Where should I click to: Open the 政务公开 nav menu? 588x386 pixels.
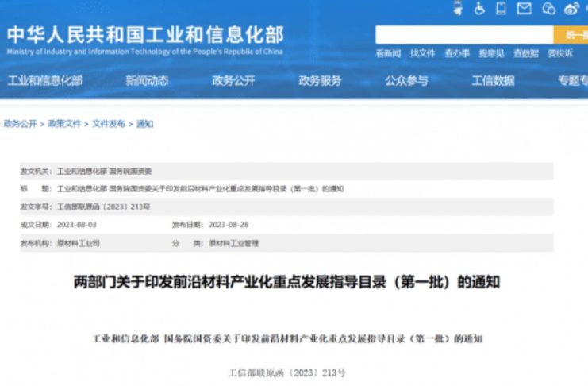pyautogui.click(x=233, y=80)
